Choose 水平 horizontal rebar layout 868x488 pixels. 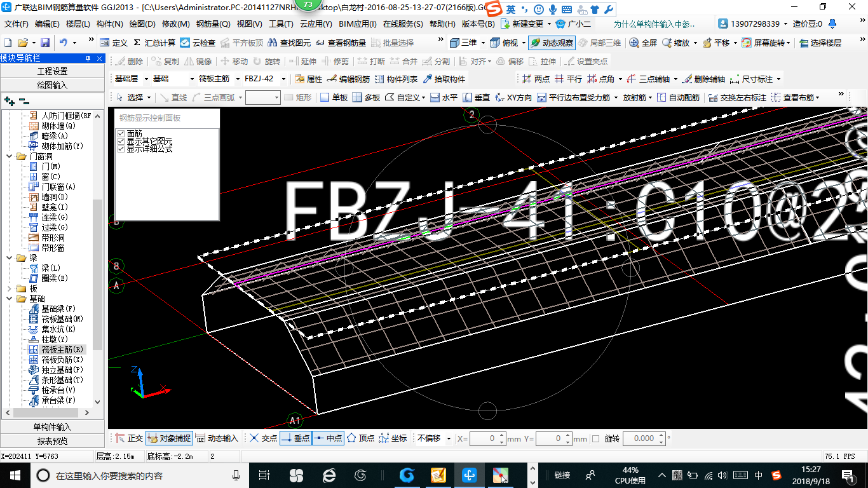(x=444, y=97)
